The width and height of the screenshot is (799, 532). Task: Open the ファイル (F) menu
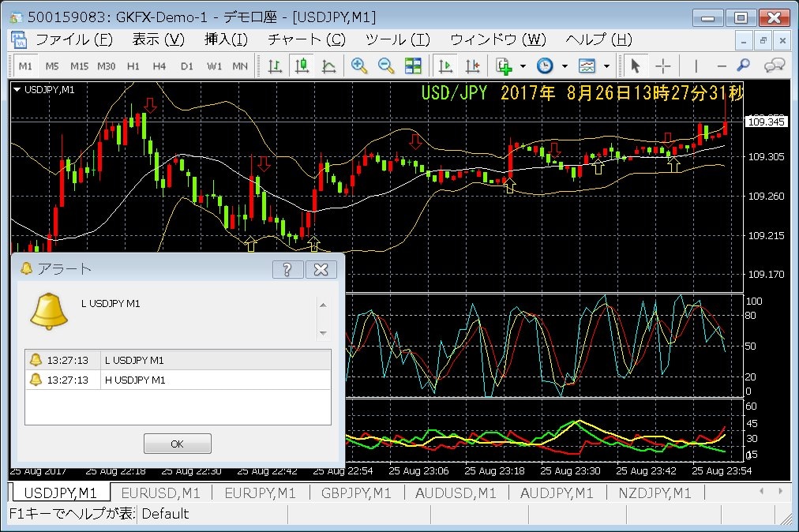pyautogui.click(x=74, y=39)
